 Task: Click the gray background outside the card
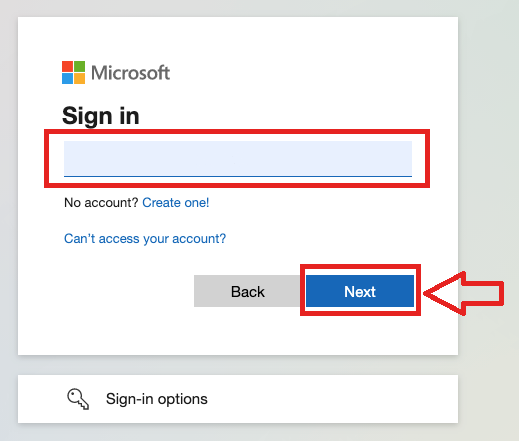(x=488, y=133)
